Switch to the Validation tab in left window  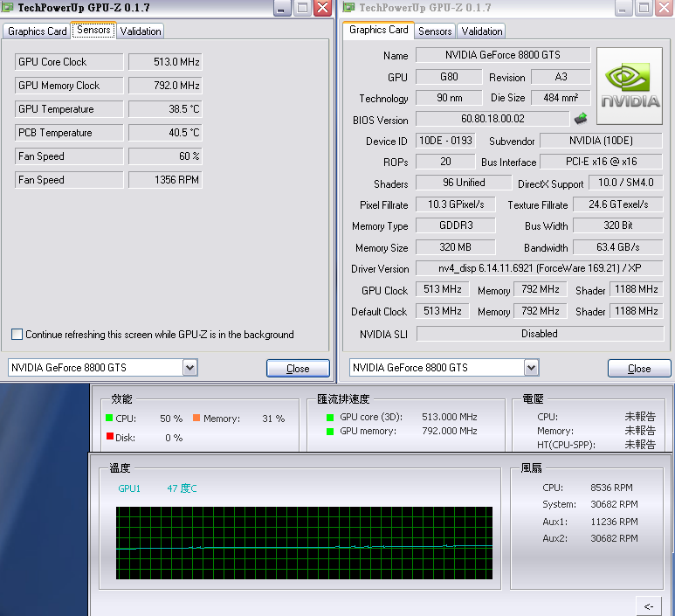point(141,31)
